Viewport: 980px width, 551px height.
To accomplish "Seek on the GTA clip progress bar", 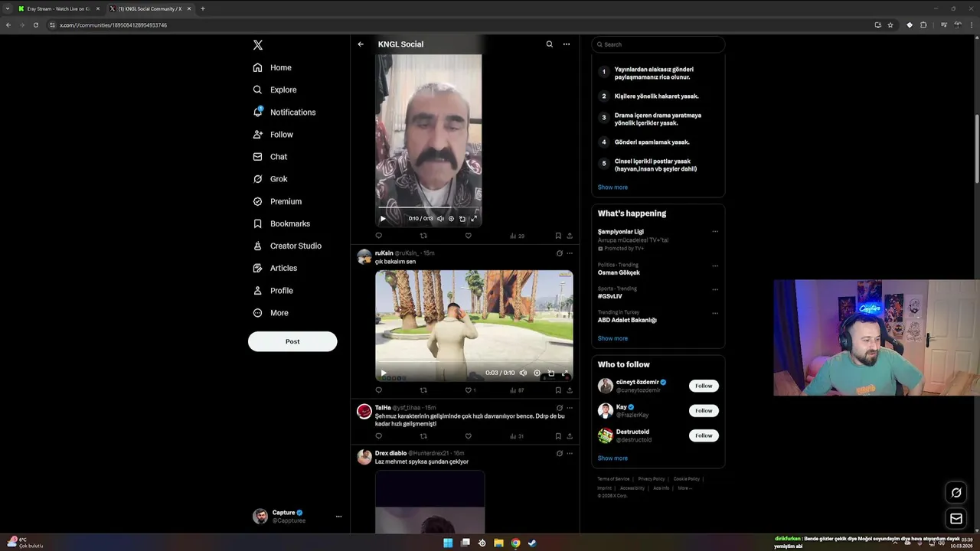I will [x=474, y=362].
